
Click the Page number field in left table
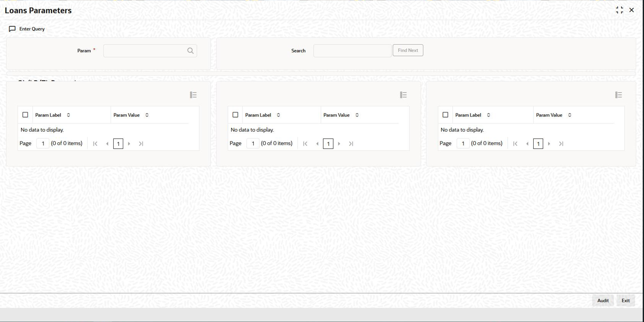[43, 143]
